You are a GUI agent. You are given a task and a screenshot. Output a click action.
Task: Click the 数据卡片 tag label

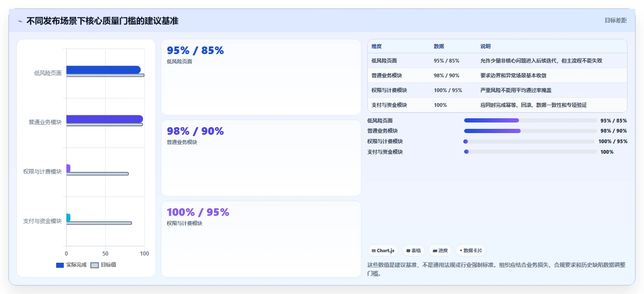coord(473,250)
